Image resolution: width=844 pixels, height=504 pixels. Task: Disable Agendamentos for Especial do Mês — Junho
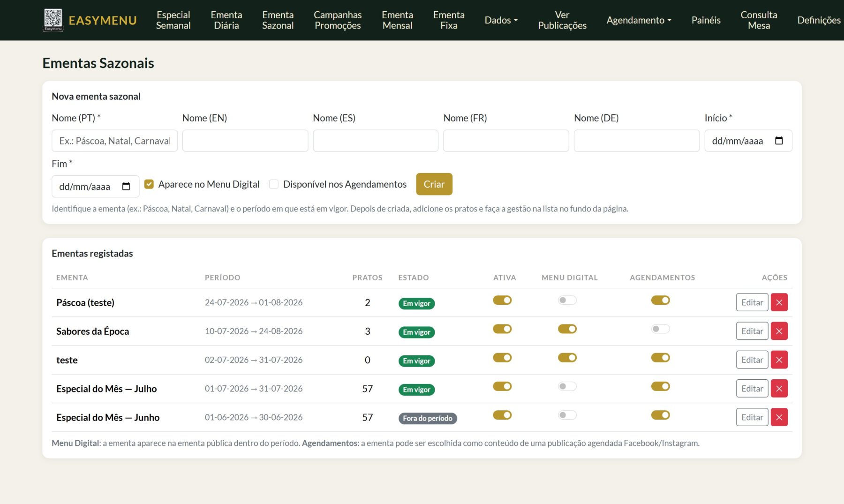(x=661, y=415)
